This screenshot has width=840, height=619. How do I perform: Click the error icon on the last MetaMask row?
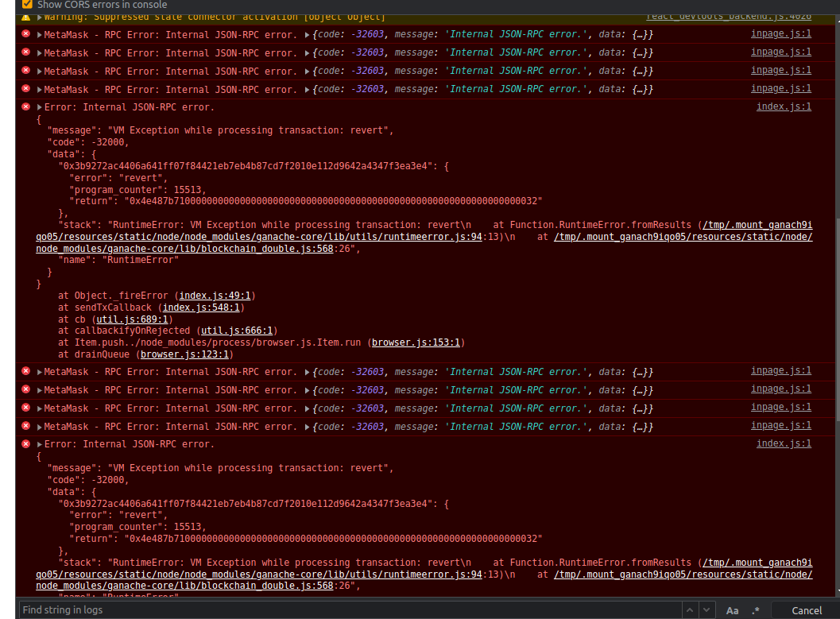click(x=25, y=426)
